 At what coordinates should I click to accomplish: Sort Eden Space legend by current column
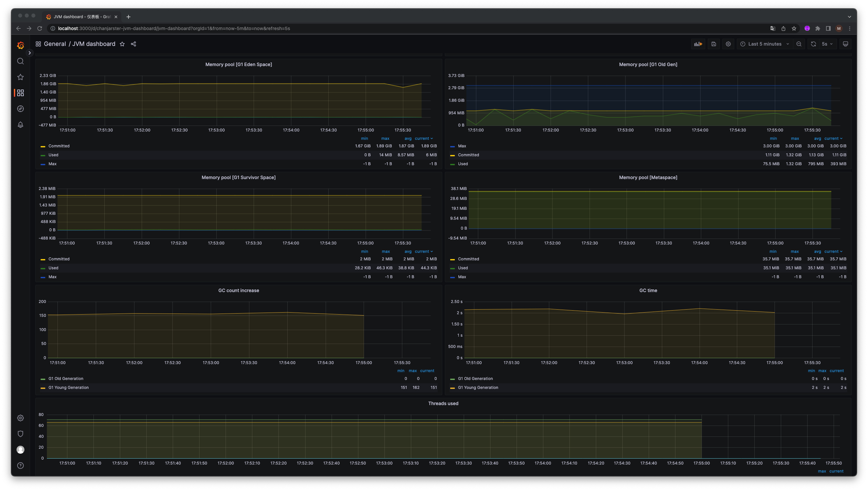423,138
